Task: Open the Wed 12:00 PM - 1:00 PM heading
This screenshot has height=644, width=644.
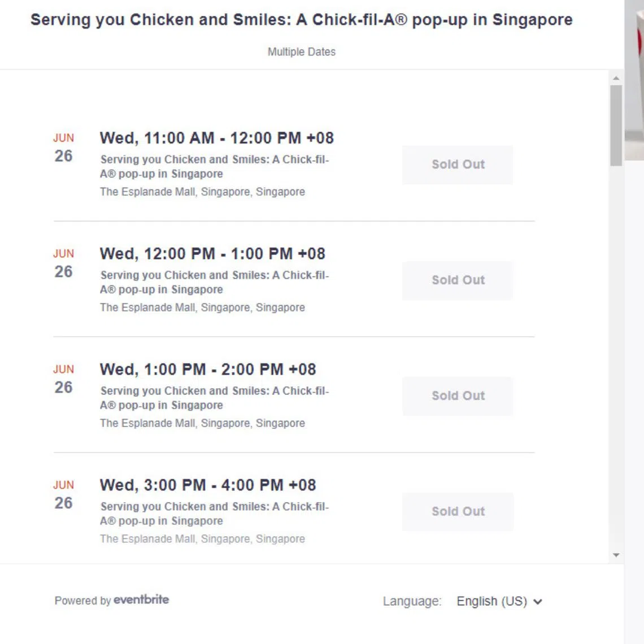Action: (212, 254)
